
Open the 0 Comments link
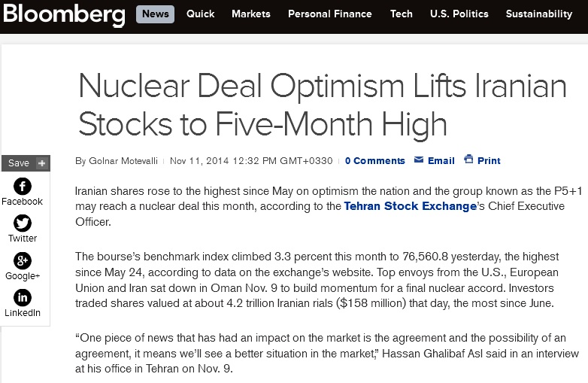point(375,161)
